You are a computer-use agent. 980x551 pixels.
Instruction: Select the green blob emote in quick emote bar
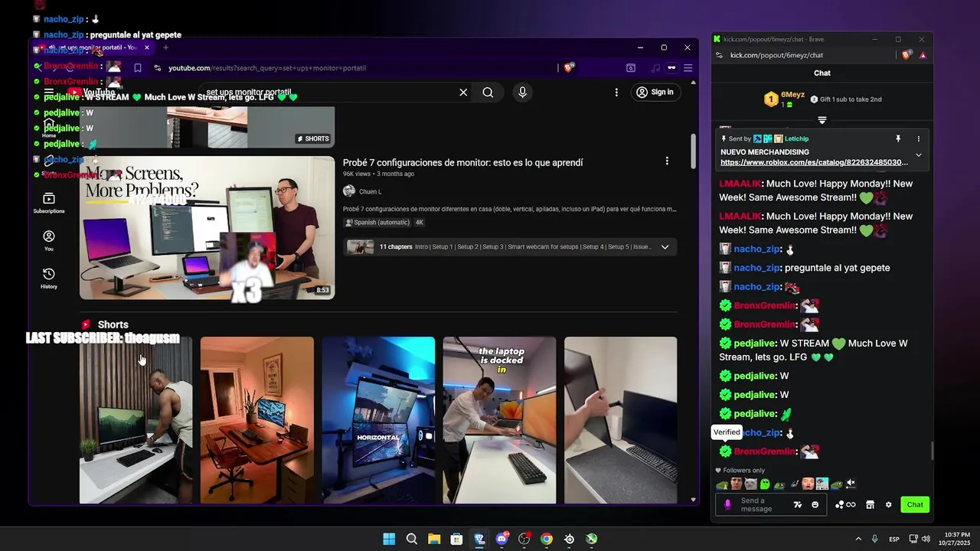click(765, 484)
